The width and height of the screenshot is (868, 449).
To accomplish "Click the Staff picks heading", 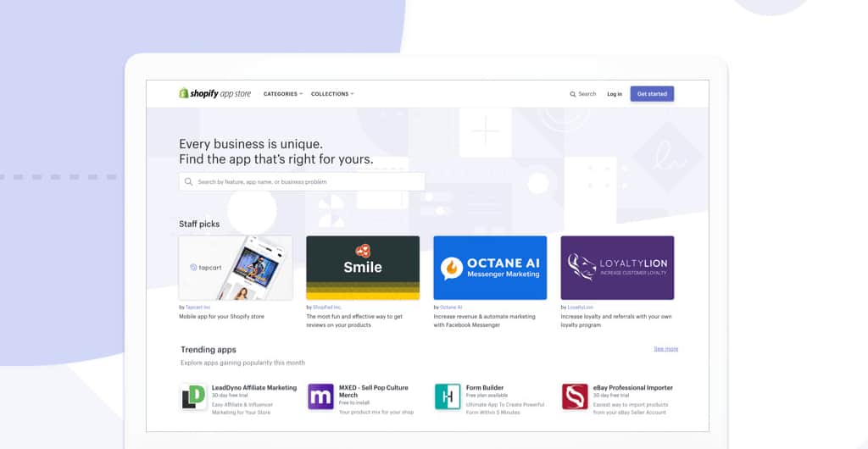I will (x=199, y=224).
